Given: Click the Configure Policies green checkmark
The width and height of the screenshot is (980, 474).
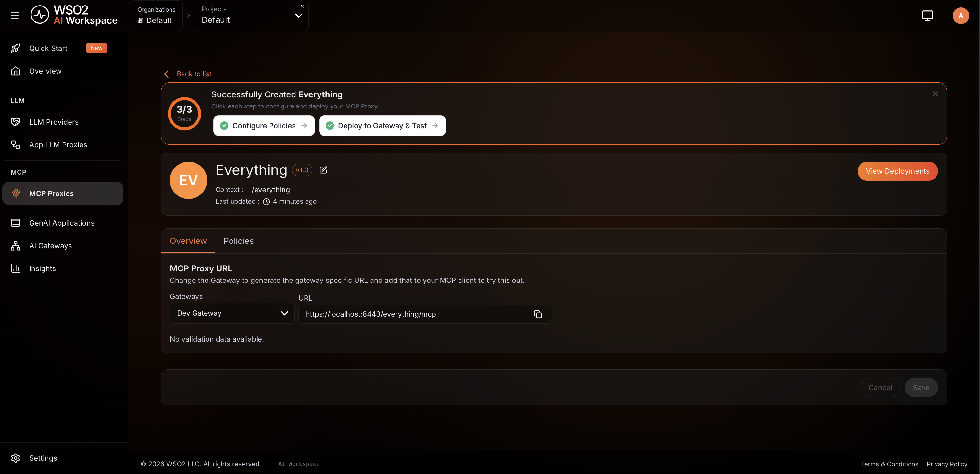Looking at the screenshot, I should point(224,126).
